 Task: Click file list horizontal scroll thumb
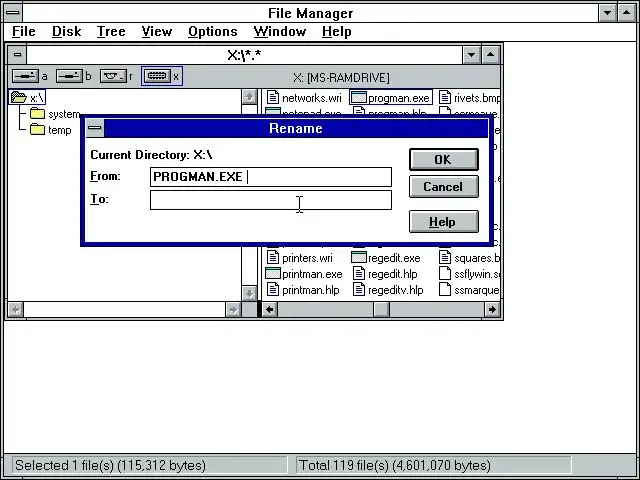pyautogui.click(x=381, y=309)
